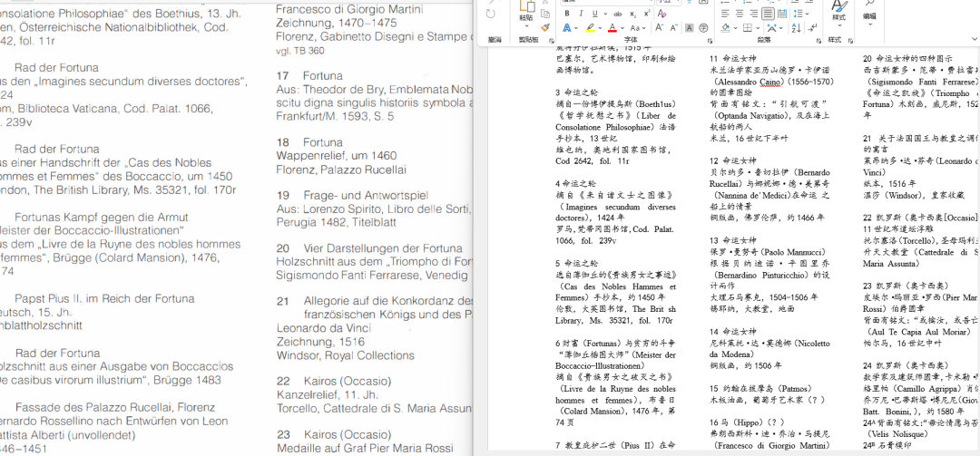This screenshot has height=456, width=980.
Task: Click 'Windsor, Royal Collections' line
Action: pyautogui.click(x=345, y=355)
